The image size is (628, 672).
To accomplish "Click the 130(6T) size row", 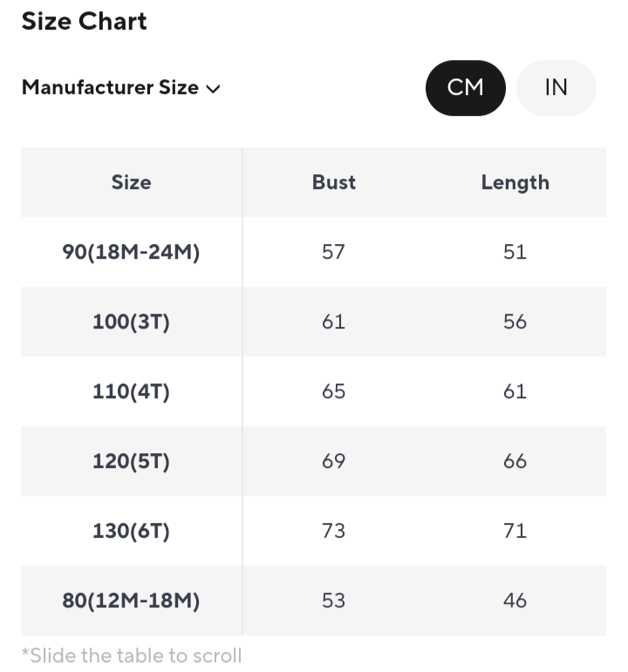I will point(131,531).
